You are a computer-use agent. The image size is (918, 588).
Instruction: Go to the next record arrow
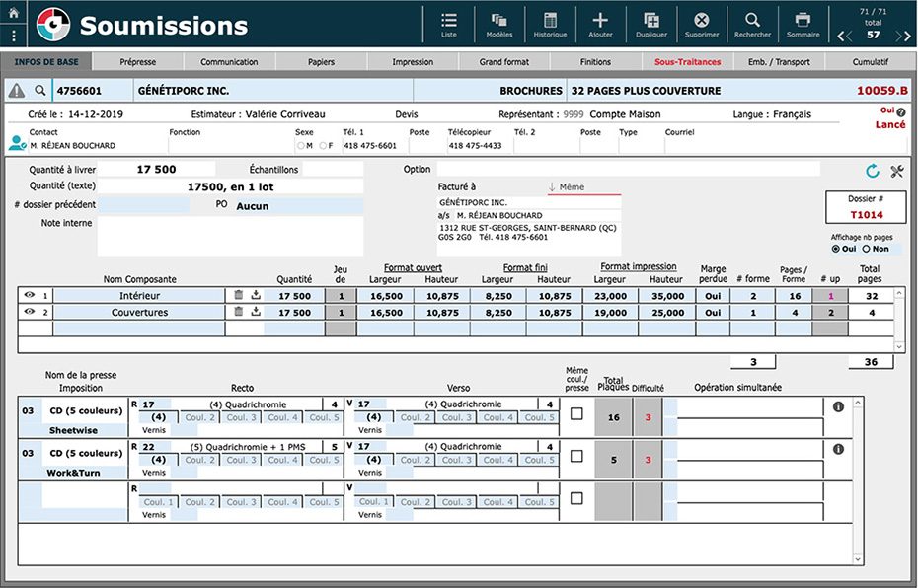coord(901,37)
